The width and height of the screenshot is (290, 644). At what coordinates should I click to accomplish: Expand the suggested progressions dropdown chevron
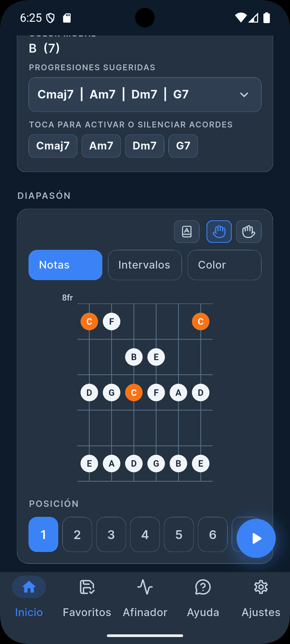click(244, 95)
